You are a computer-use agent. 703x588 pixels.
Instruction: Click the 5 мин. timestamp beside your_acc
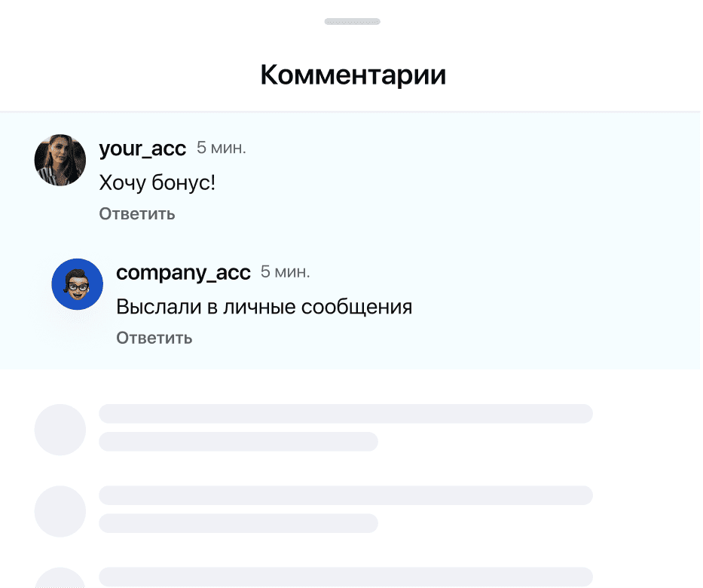pyautogui.click(x=221, y=148)
